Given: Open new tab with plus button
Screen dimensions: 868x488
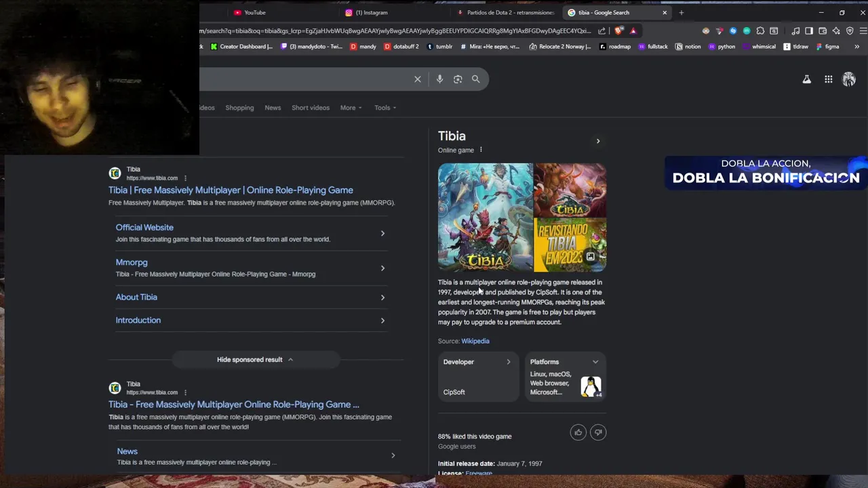Looking at the screenshot, I should point(681,12).
